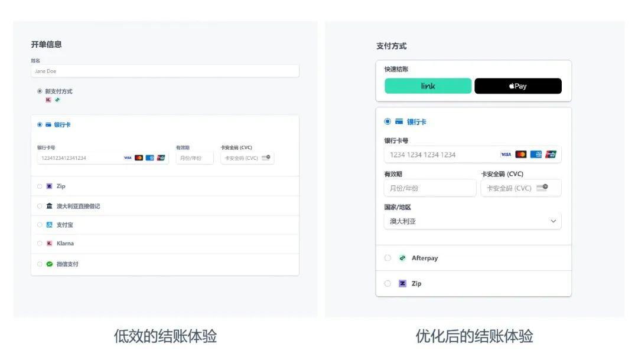This screenshot has width=638, height=364.
Task: Click the Alipay icon beside 支付宝
Action: [49, 224]
